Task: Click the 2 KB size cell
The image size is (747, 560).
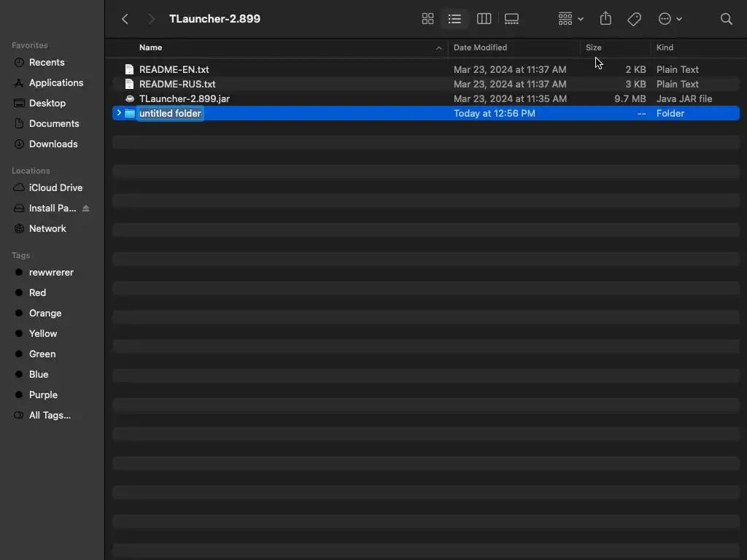Action: click(635, 69)
